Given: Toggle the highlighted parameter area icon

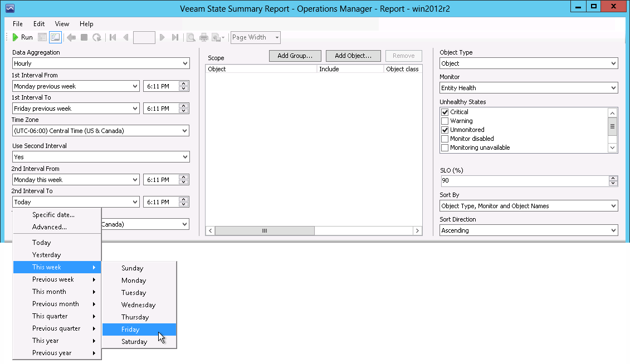Looking at the screenshot, I should click(x=55, y=37).
